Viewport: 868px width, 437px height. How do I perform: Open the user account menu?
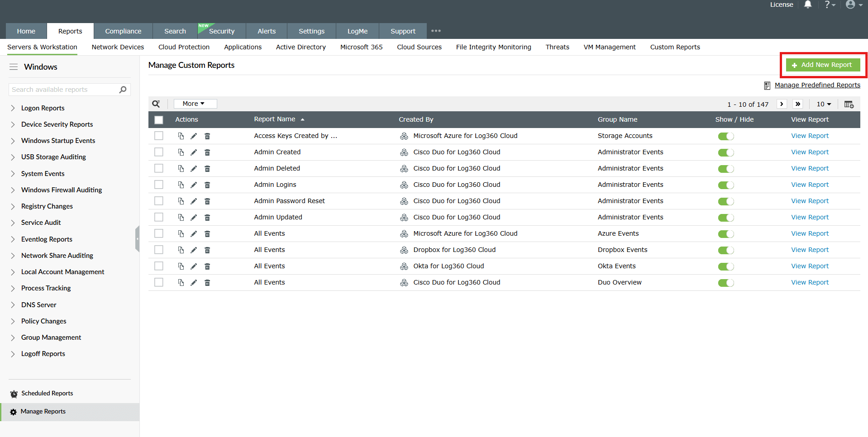[x=854, y=5]
